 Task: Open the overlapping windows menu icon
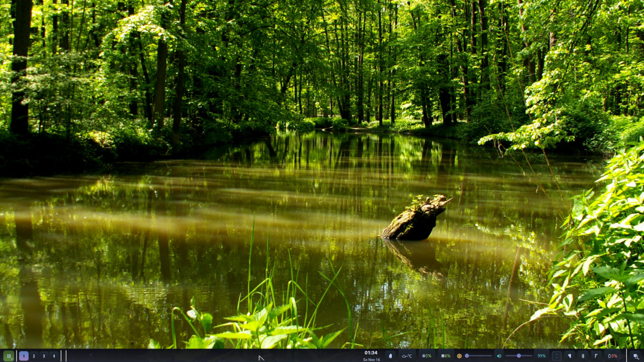point(635,356)
